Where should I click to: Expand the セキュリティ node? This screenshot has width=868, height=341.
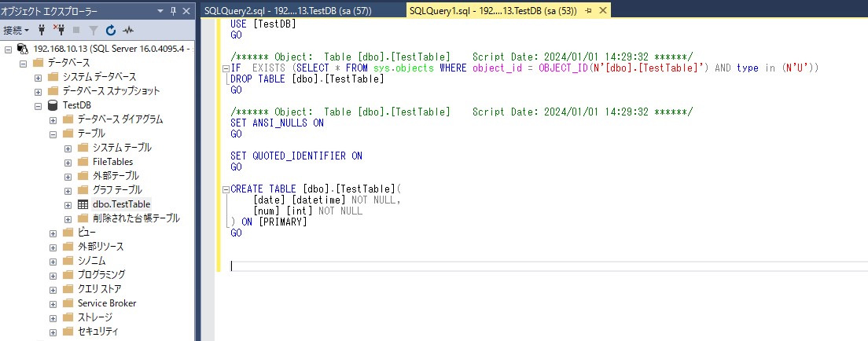click(53, 332)
